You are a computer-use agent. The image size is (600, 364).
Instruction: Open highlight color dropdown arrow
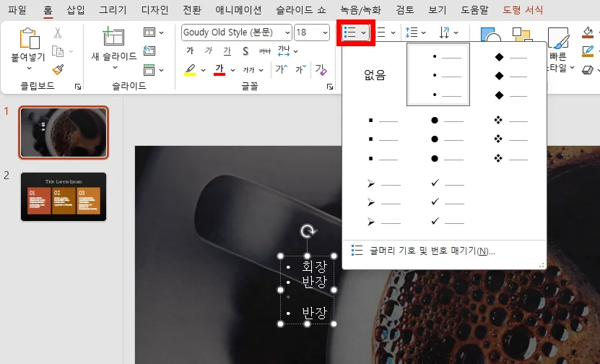(x=203, y=70)
